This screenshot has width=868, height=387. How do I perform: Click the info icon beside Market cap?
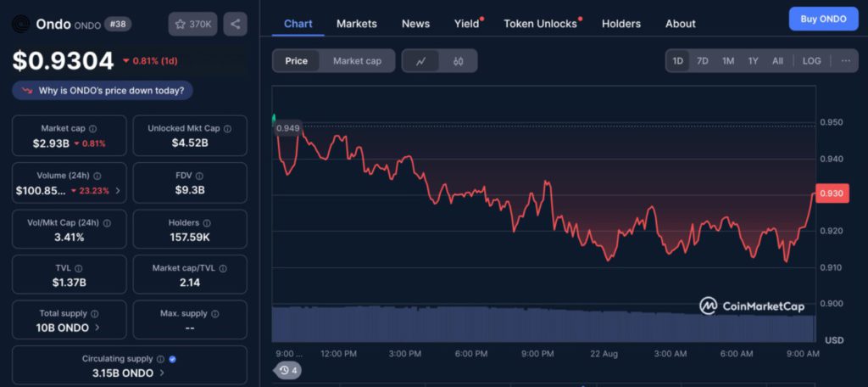click(x=92, y=128)
